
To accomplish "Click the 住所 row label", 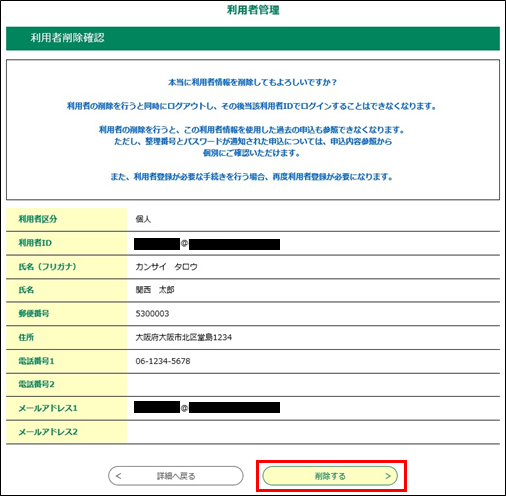I will (26, 337).
